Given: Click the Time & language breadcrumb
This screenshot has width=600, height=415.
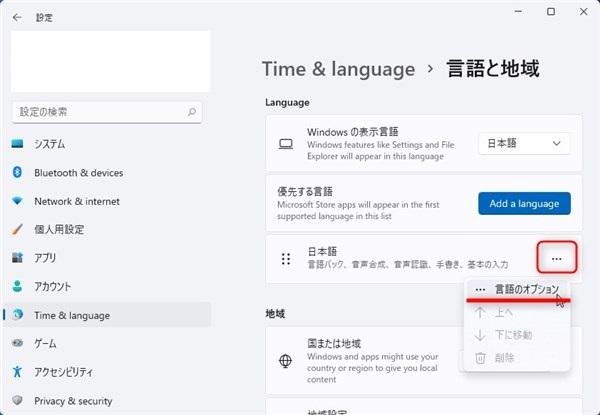Looking at the screenshot, I should [338, 69].
